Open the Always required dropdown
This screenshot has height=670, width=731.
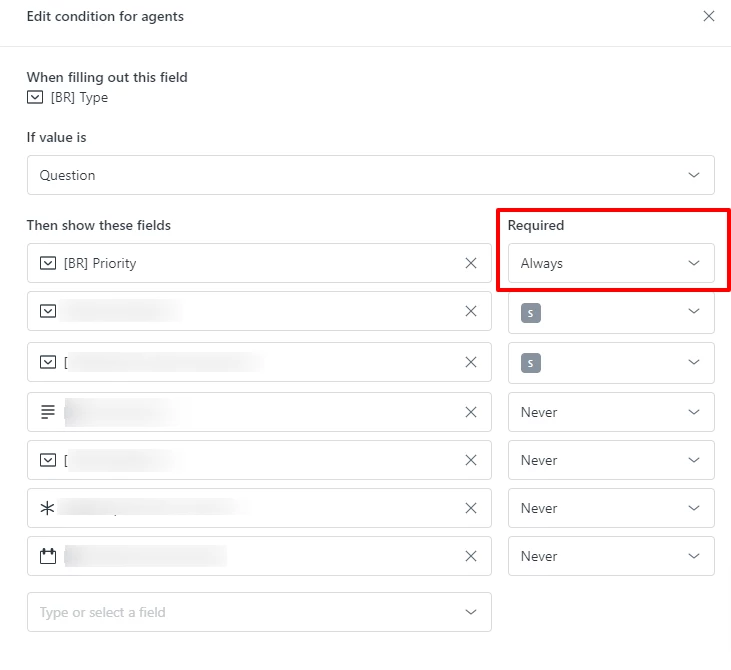click(x=611, y=263)
